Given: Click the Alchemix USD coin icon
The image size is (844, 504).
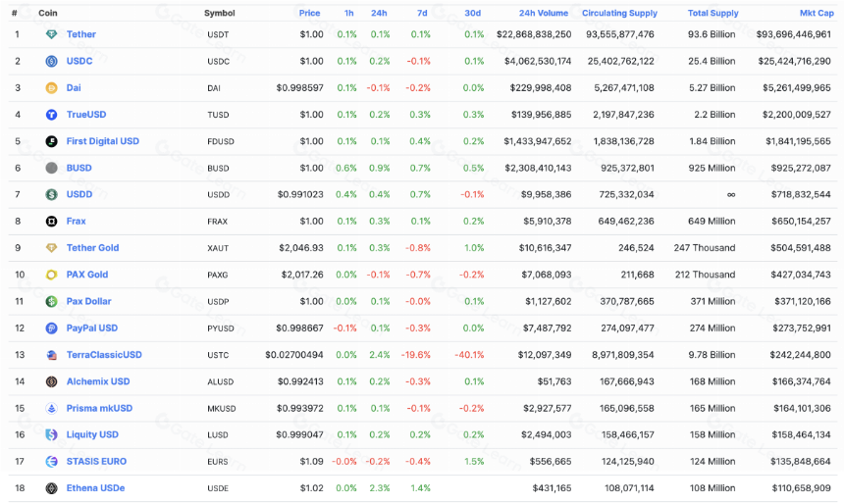Looking at the screenshot, I should click(x=51, y=381).
